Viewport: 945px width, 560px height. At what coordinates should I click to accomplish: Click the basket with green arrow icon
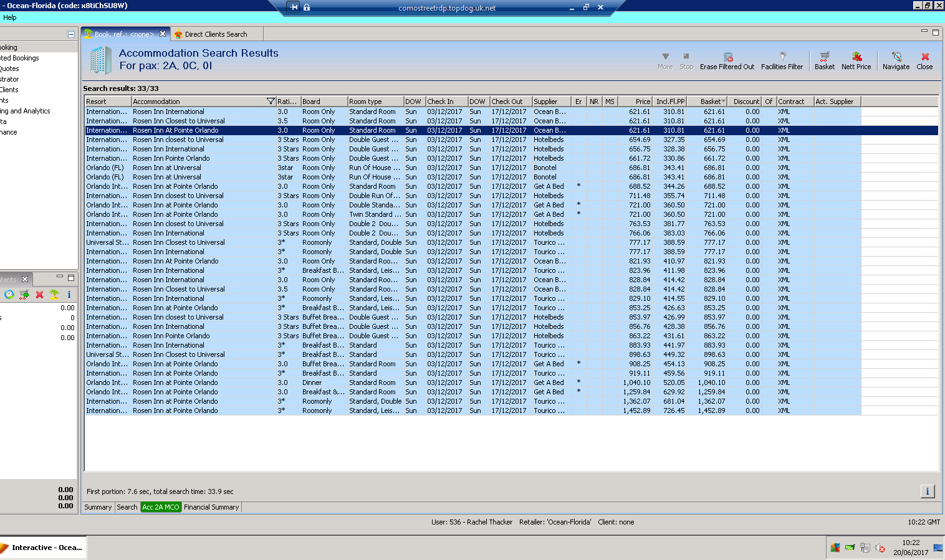click(x=24, y=295)
